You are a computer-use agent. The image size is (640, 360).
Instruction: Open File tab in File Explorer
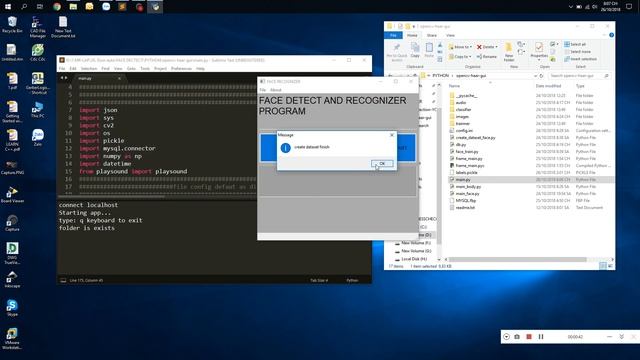(393, 36)
